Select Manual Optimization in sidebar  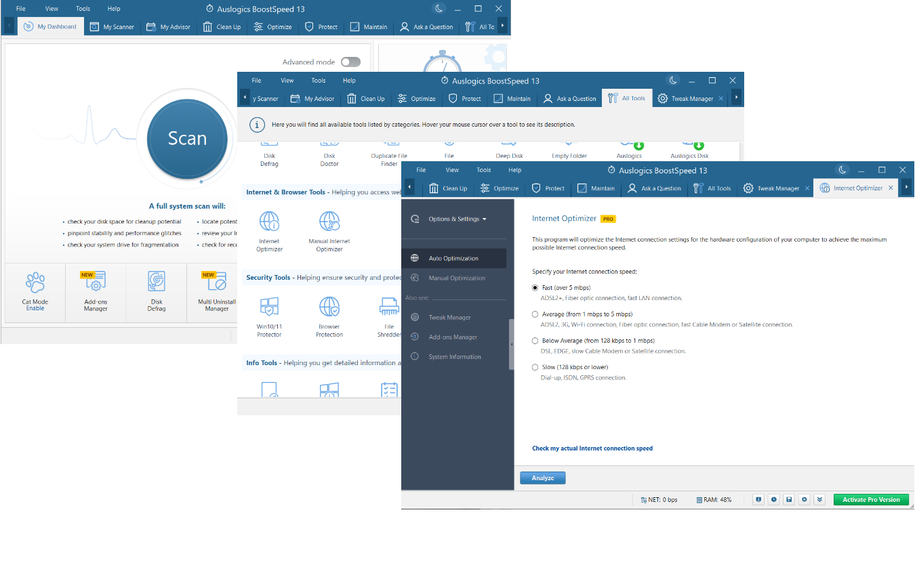pyautogui.click(x=453, y=278)
